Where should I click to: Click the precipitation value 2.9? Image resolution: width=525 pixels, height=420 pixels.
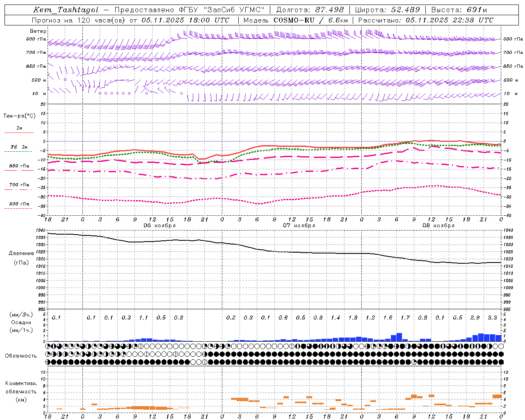(x=475, y=318)
